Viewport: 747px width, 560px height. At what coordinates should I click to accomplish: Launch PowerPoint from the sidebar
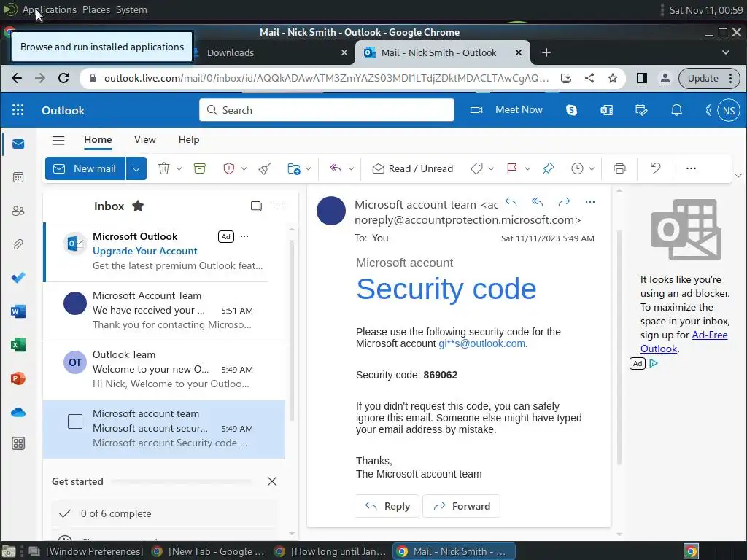pos(18,378)
